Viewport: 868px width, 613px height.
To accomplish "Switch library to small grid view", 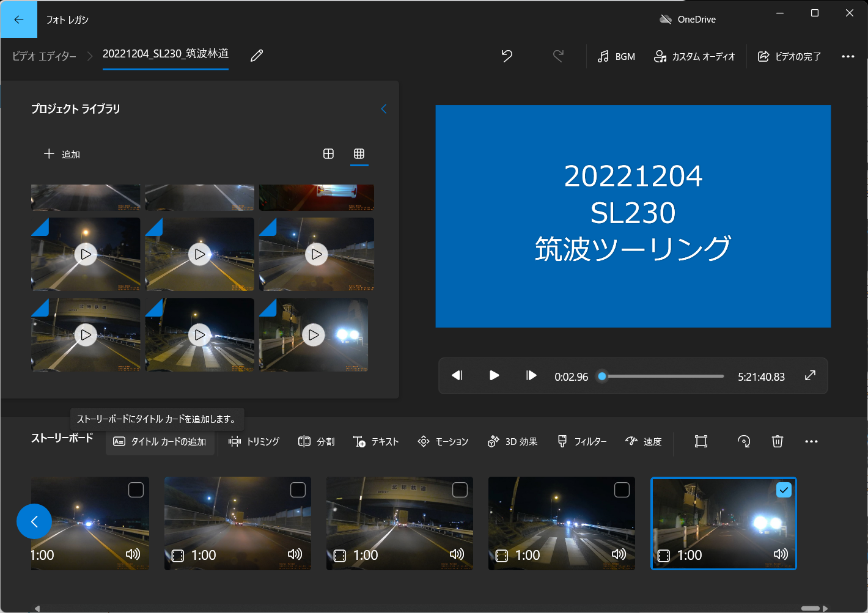I will point(359,154).
